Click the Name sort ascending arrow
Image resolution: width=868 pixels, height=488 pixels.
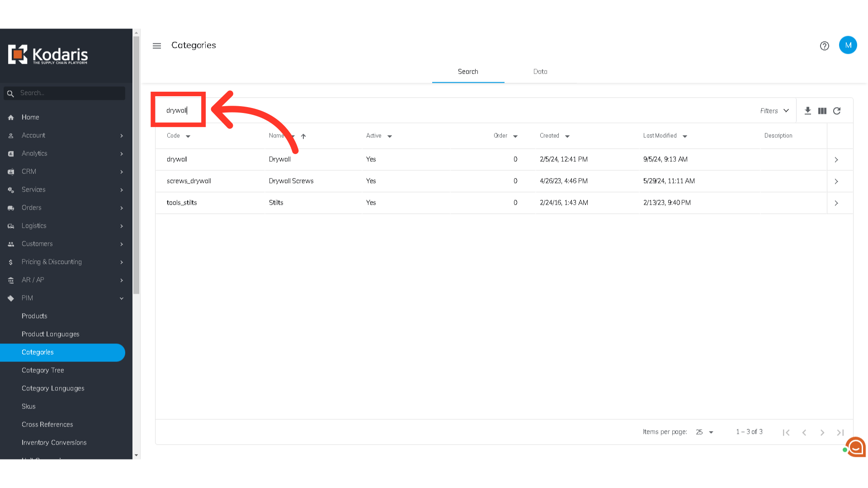pos(303,136)
